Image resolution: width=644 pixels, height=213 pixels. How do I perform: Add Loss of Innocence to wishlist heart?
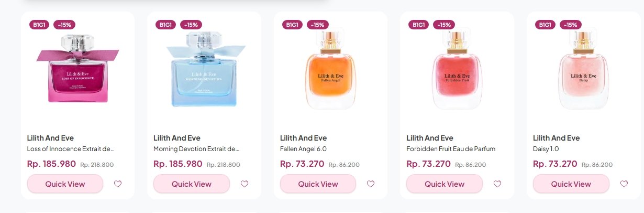pos(118,184)
